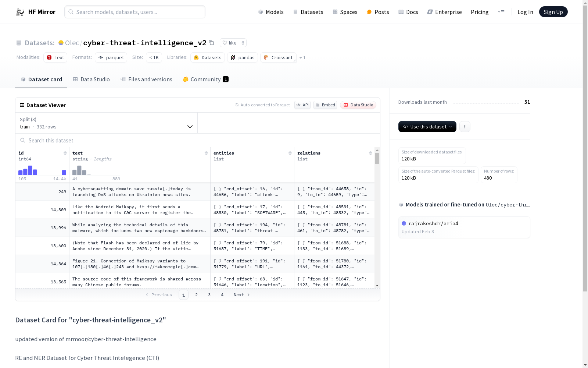Copy dataset name with the copy icon

tap(211, 43)
